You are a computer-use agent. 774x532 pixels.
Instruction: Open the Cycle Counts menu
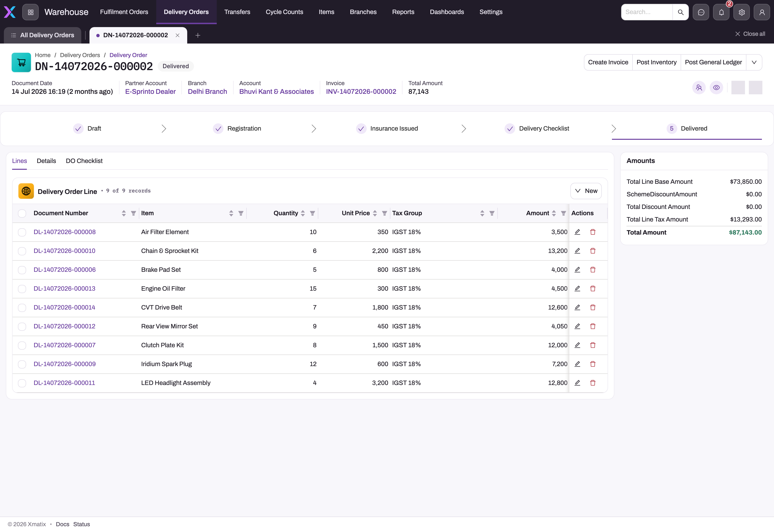[x=284, y=12]
